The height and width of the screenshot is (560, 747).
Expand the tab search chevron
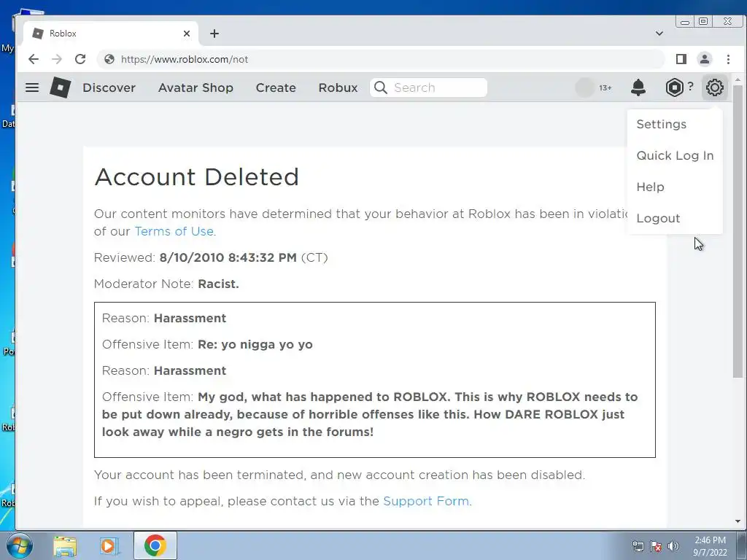659,34
